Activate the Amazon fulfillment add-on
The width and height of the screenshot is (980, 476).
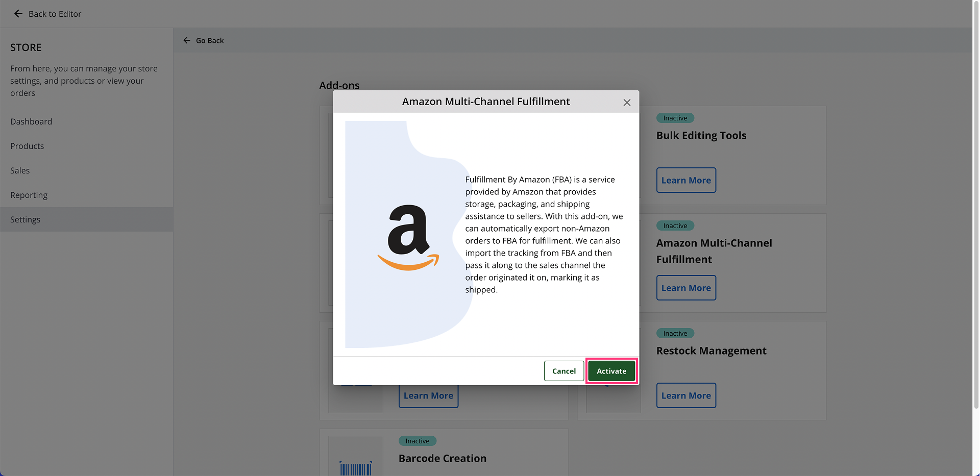tap(611, 371)
